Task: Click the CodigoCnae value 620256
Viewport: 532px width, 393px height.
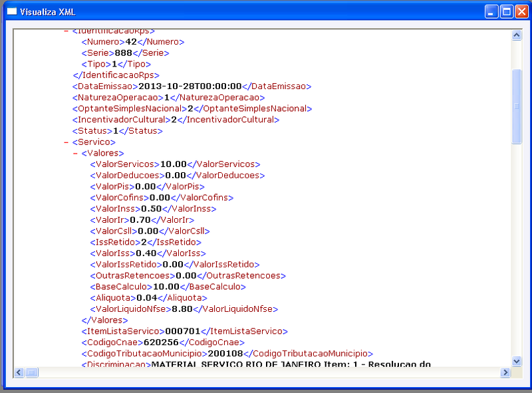Action: [161, 342]
